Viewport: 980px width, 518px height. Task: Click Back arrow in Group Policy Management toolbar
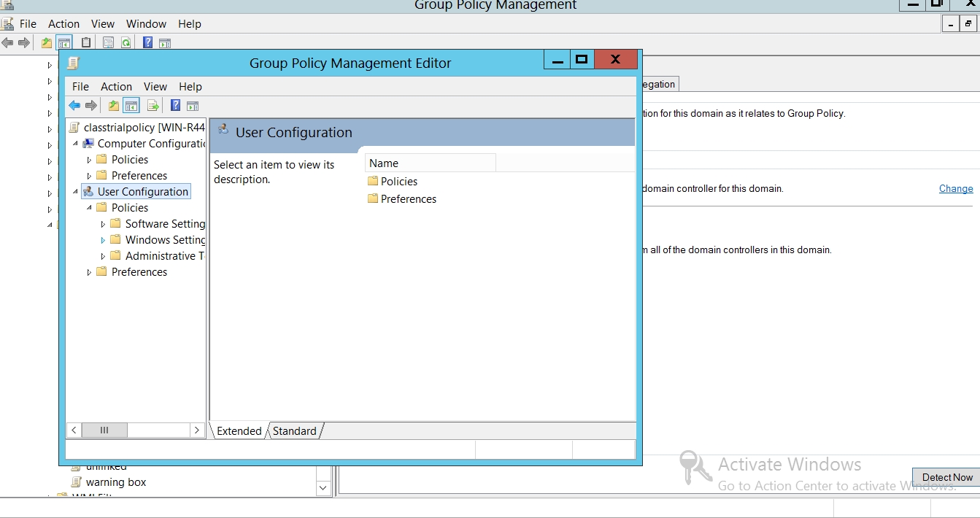[x=7, y=43]
